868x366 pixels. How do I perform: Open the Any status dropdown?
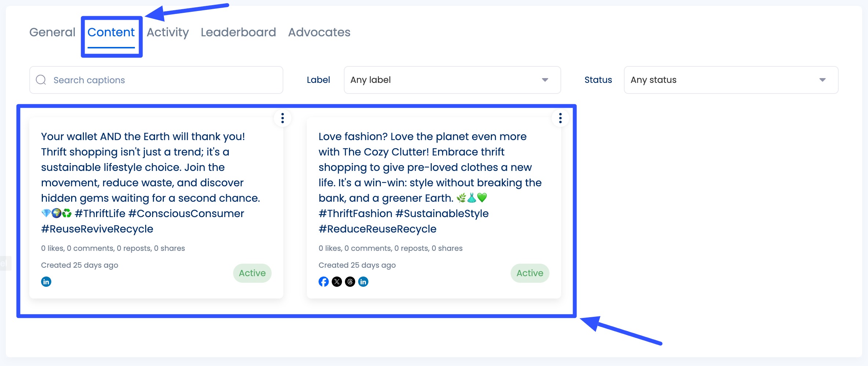point(731,80)
